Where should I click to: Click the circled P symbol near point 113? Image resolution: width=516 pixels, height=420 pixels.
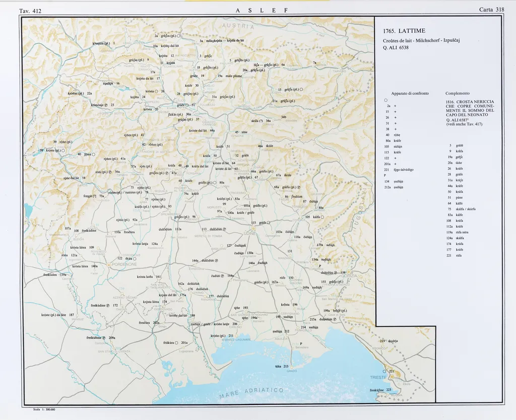point(224,229)
